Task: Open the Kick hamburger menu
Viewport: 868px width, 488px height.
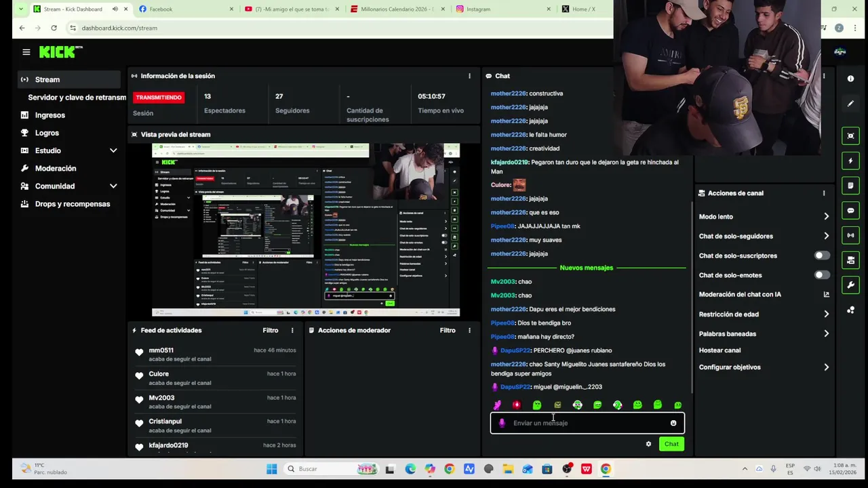Action: (x=26, y=52)
